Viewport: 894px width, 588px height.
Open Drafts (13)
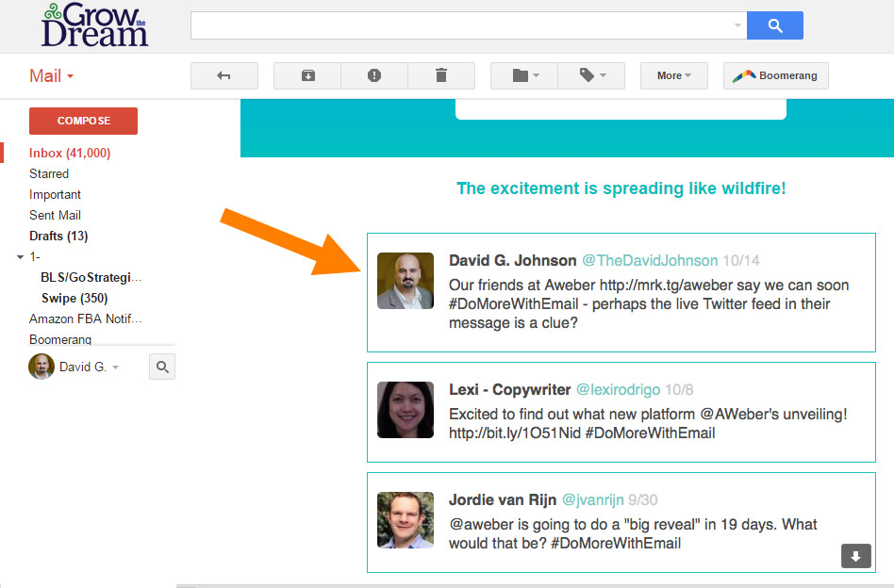click(x=58, y=236)
